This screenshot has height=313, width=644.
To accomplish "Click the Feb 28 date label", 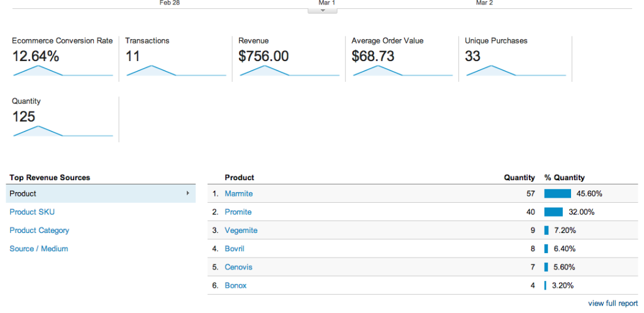I will (170, 3).
